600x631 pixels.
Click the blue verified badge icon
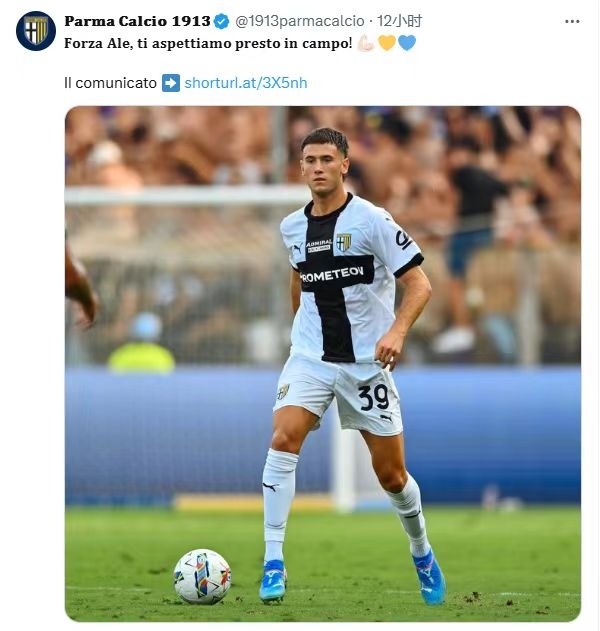click(221, 21)
